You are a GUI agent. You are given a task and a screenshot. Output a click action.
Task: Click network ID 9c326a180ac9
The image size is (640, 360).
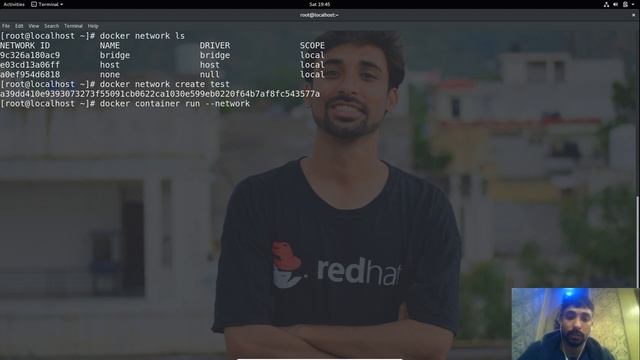30,55
